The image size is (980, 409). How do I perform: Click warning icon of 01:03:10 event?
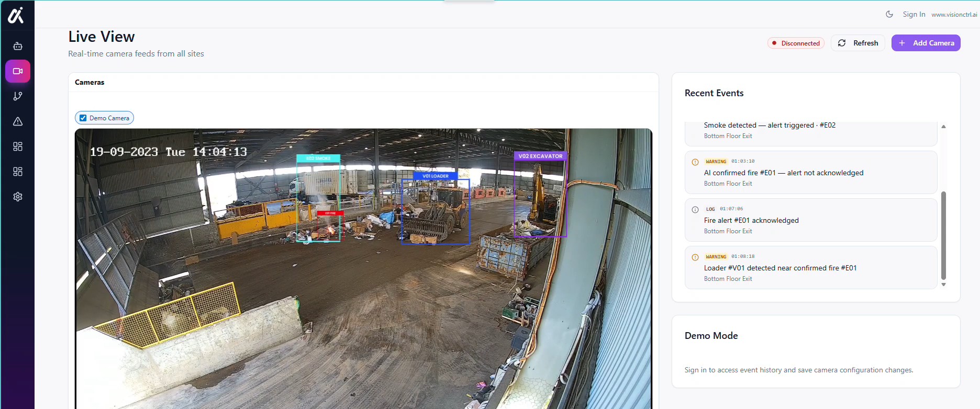pyautogui.click(x=695, y=162)
